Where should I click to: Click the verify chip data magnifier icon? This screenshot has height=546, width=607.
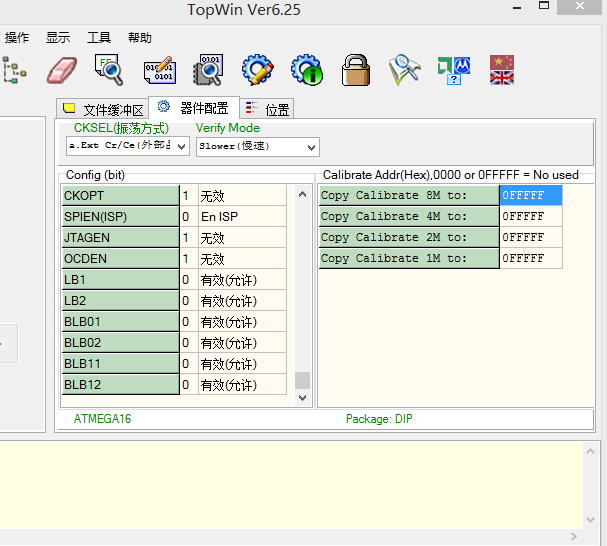[x=208, y=69]
